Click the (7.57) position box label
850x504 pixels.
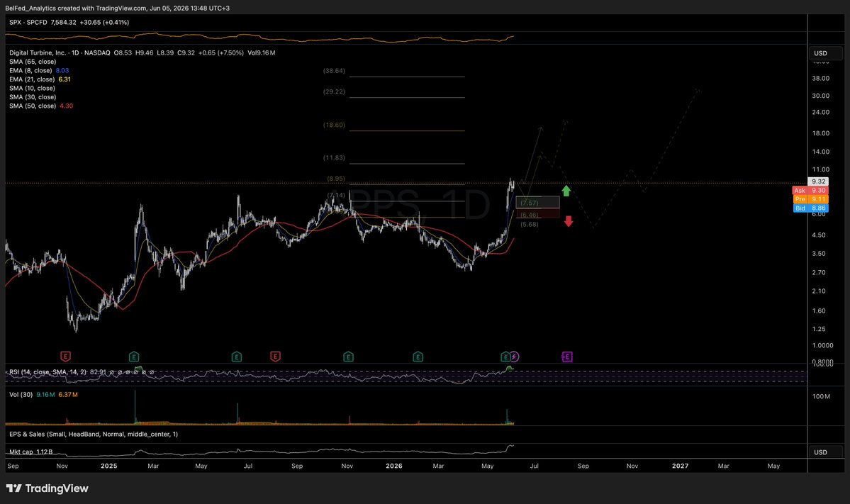530,203
